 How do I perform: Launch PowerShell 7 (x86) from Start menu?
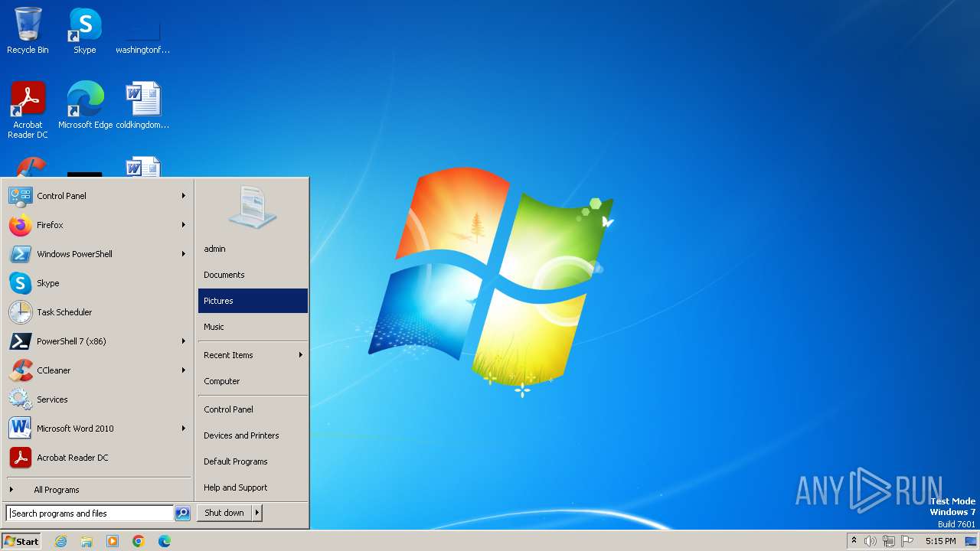(98, 341)
